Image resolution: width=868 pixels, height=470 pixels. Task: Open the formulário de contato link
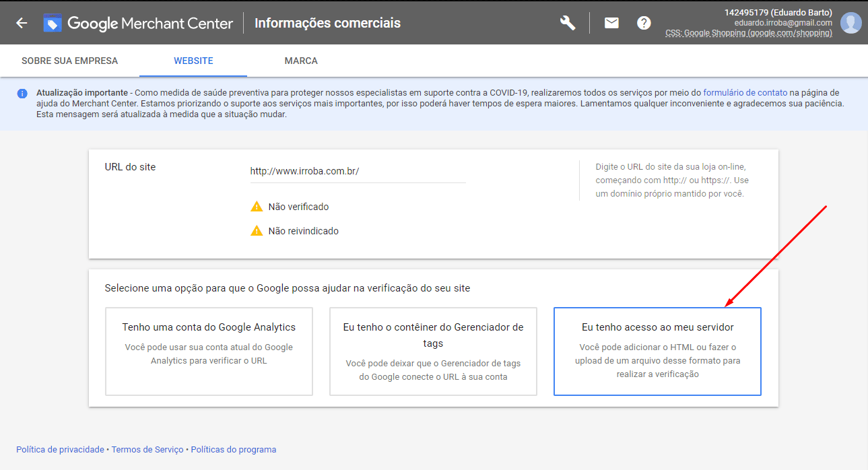(x=745, y=92)
